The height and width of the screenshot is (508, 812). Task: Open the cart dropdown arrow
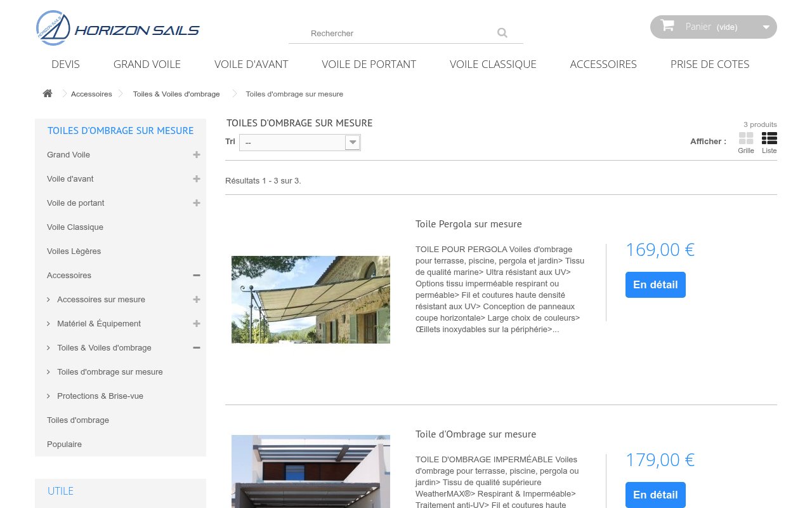tap(766, 27)
